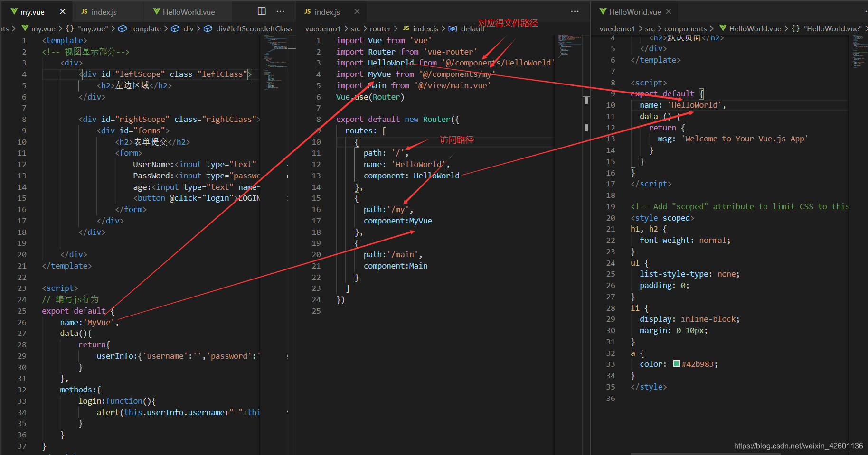Click the div#leftScope.leftClass breadcrumb item
Viewport: 868px width, 455px height.
coord(254,28)
